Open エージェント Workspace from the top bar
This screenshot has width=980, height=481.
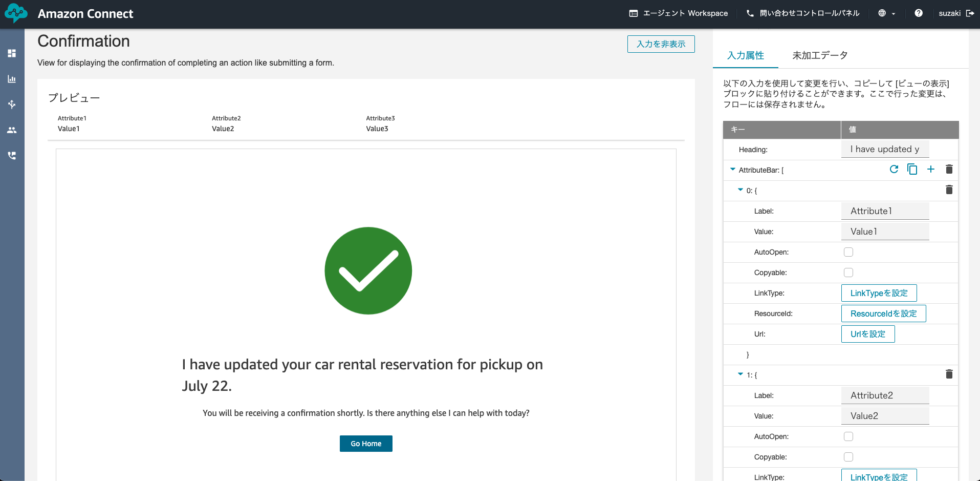pos(679,13)
